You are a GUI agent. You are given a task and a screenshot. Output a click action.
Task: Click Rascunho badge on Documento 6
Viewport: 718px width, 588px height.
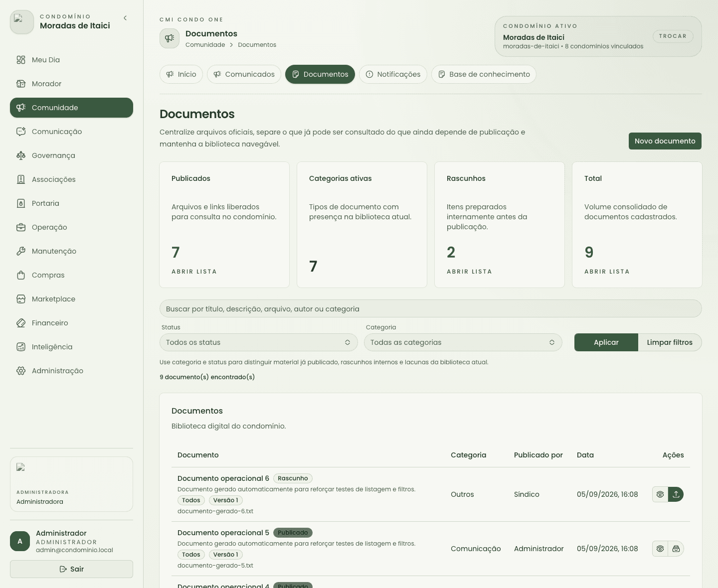[293, 478]
